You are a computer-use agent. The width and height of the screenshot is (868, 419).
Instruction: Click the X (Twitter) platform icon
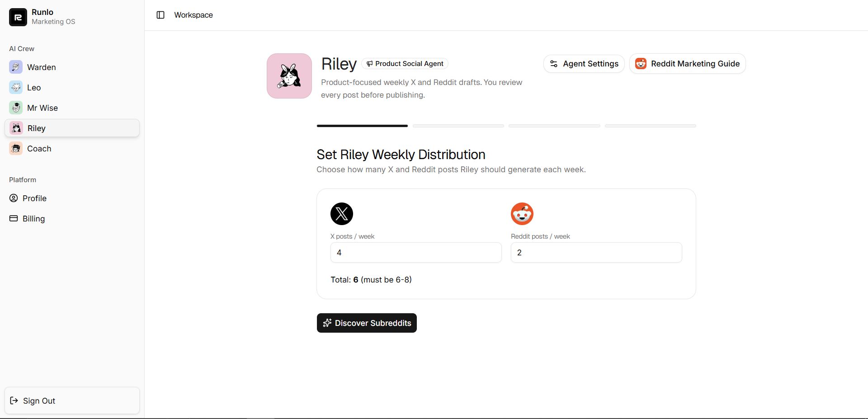click(x=341, y=214)
